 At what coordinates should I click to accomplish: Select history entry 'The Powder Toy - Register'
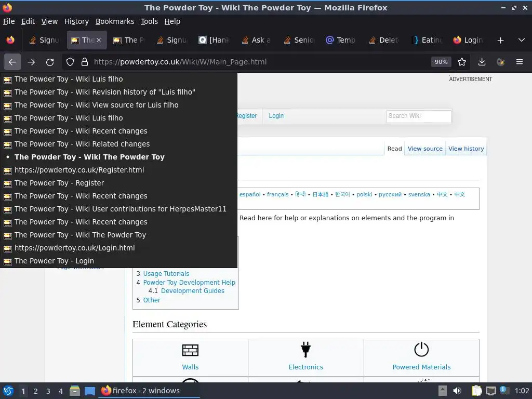click(118, 183)
